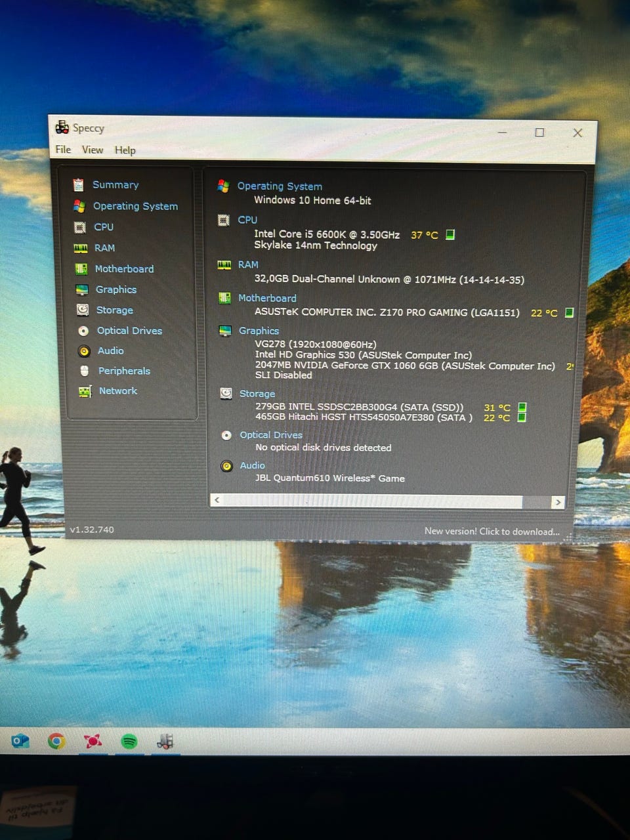Viewport: 630px width, 840px height.
Task: Select Peripherals in the sidebar list
Action: click(124, 371)
